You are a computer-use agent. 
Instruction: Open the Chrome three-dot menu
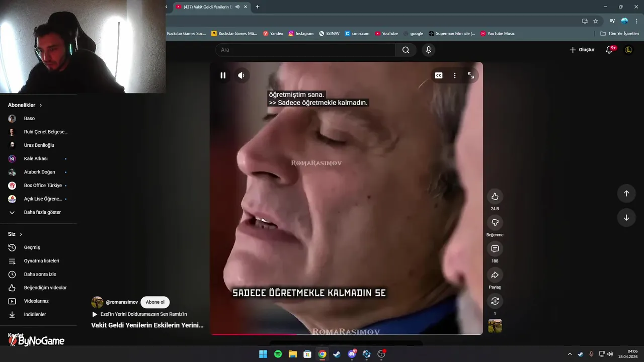tap(635, 21)
